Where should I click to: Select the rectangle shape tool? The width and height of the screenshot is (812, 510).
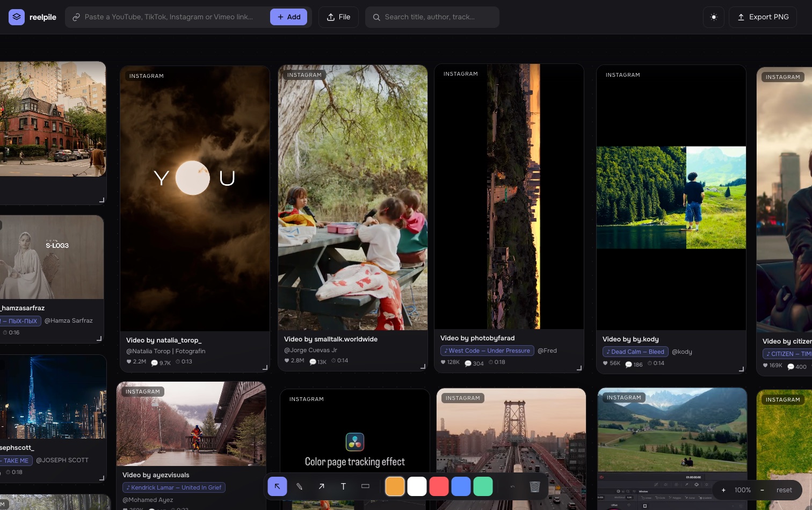(x=365, y=486)
